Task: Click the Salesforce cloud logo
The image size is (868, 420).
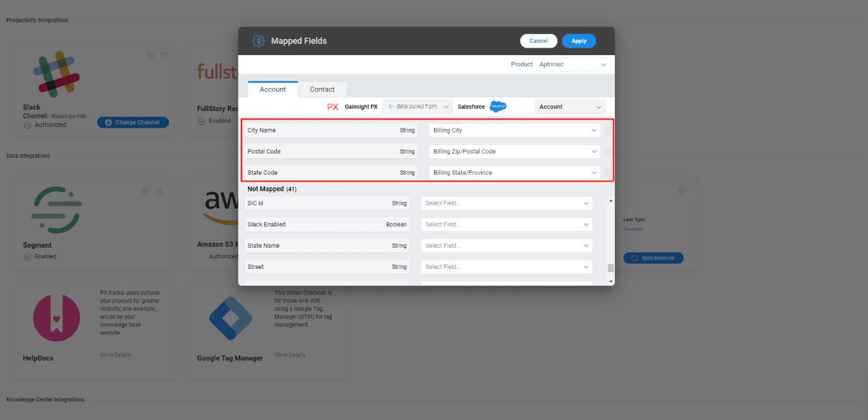Action: [498, 107]
